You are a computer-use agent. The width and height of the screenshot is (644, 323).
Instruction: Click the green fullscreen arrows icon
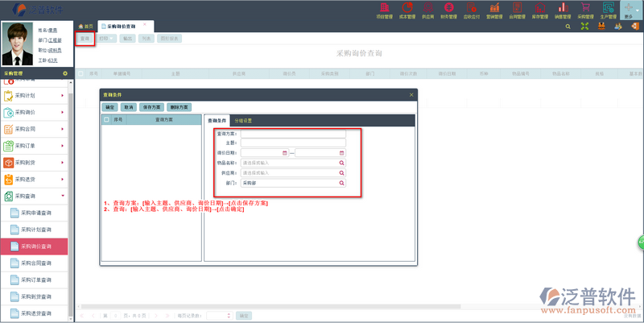[584, 27]
